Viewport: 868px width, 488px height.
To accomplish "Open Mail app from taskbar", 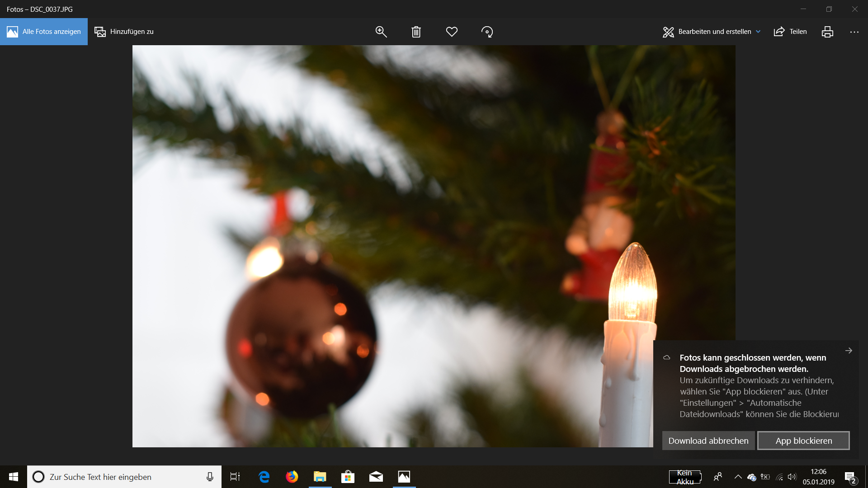I will pos(376,477).
